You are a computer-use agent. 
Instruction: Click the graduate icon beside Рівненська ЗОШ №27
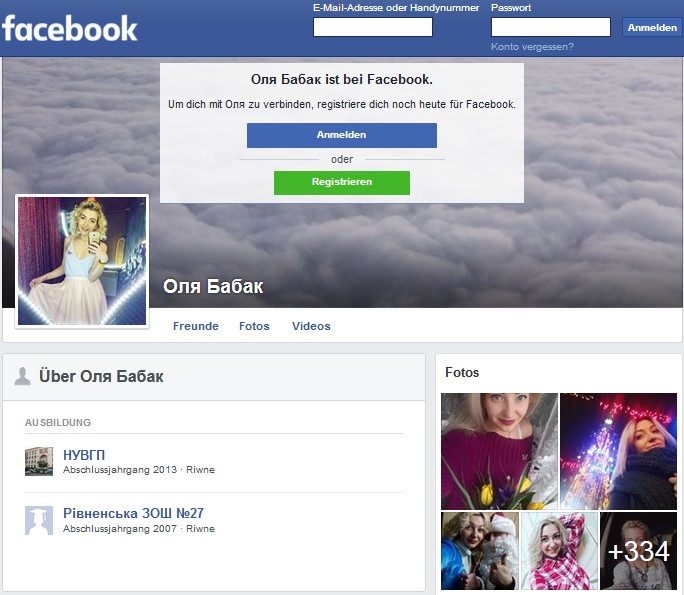39,520
